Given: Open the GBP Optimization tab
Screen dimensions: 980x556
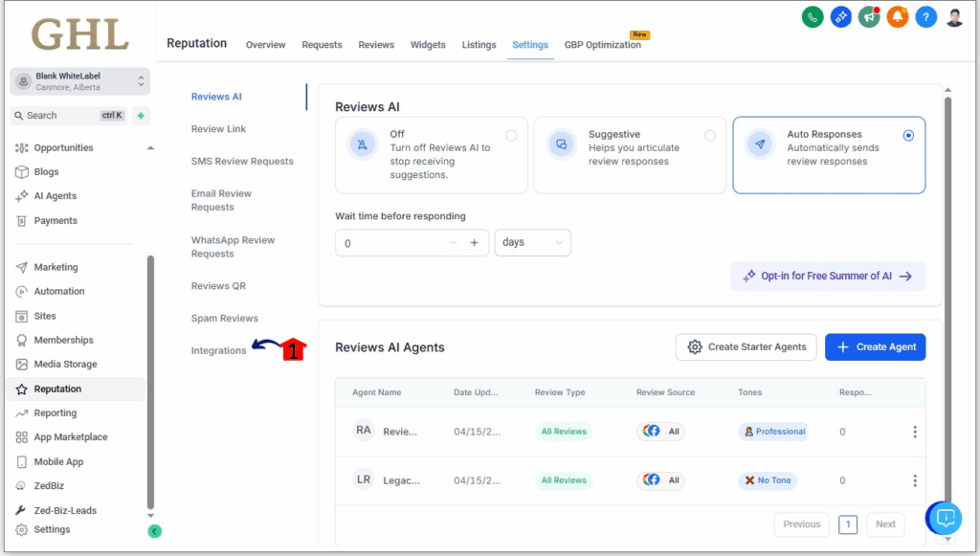Looking at the screenshot, I should (603, 45).
